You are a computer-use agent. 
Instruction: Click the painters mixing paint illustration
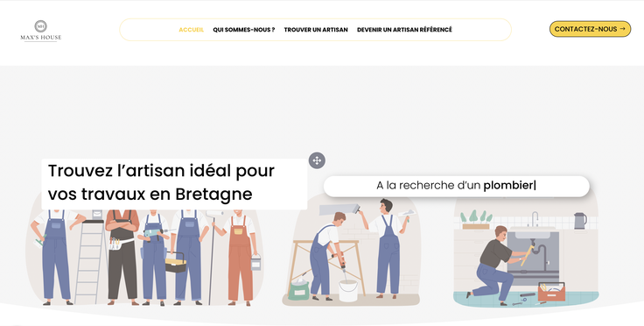point(351,251)
